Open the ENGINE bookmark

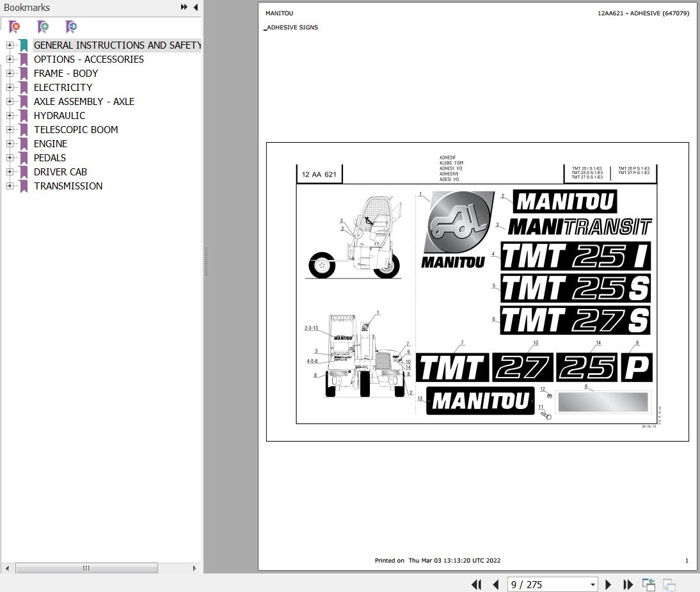click(x=51, y=144)
